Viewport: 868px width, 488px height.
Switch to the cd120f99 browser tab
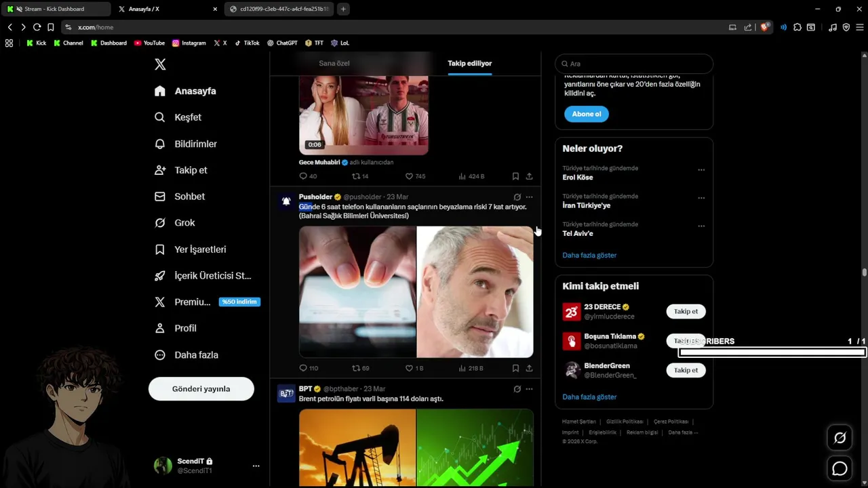click(280, 9)
